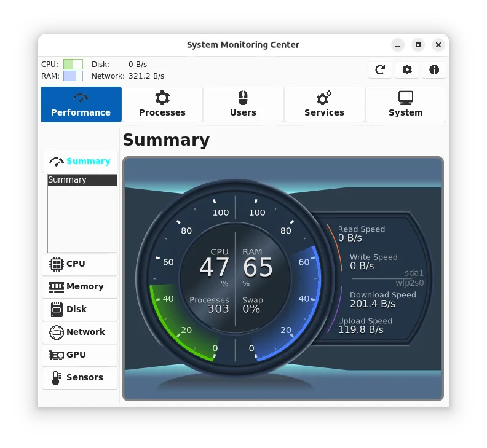This screenshot has width=487, height=448.
Task: Click the Summary page heading
Action: tap(166, 140)
